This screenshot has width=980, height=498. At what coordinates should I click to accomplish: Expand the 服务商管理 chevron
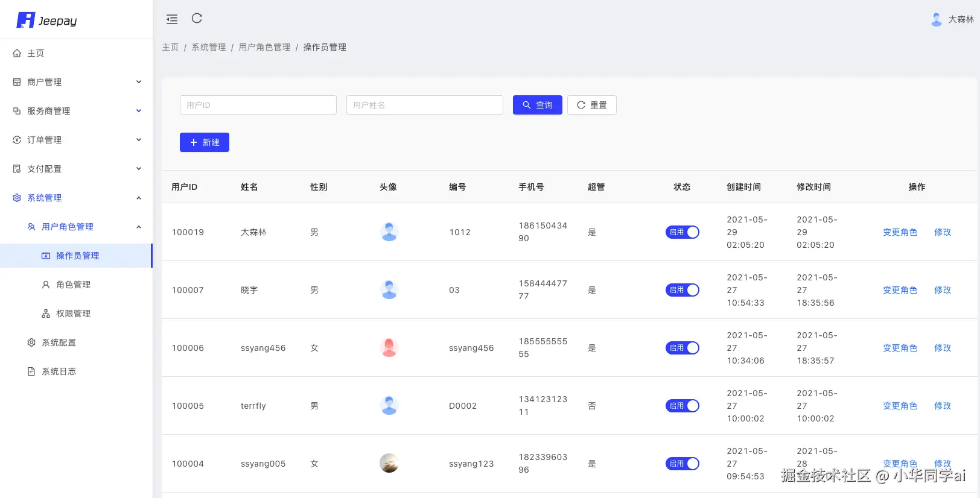pyautogui.click(x=139, y=111)
